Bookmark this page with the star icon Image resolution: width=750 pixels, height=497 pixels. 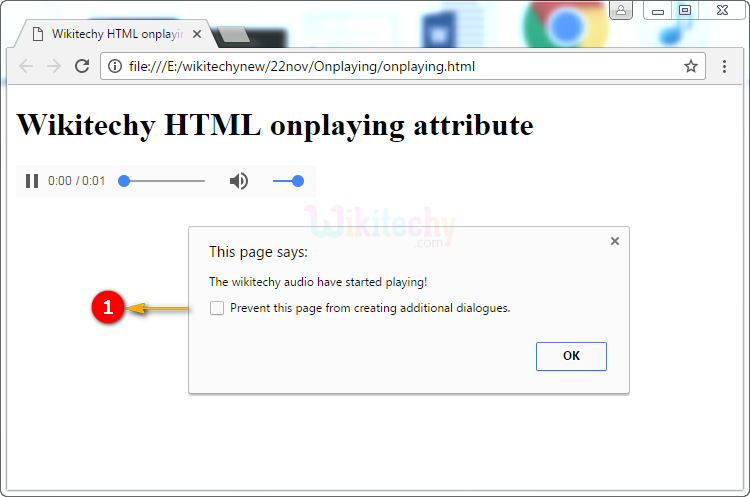coord(690,67)
